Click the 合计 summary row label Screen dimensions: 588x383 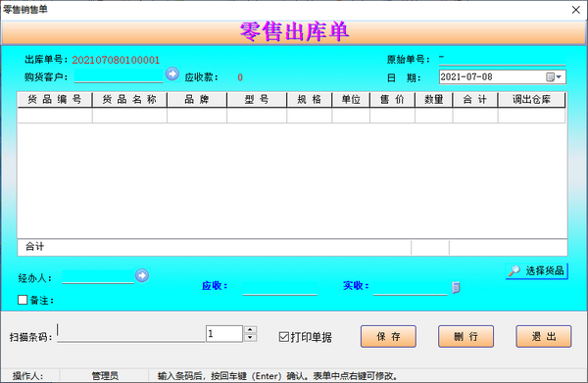click(35, 246)
